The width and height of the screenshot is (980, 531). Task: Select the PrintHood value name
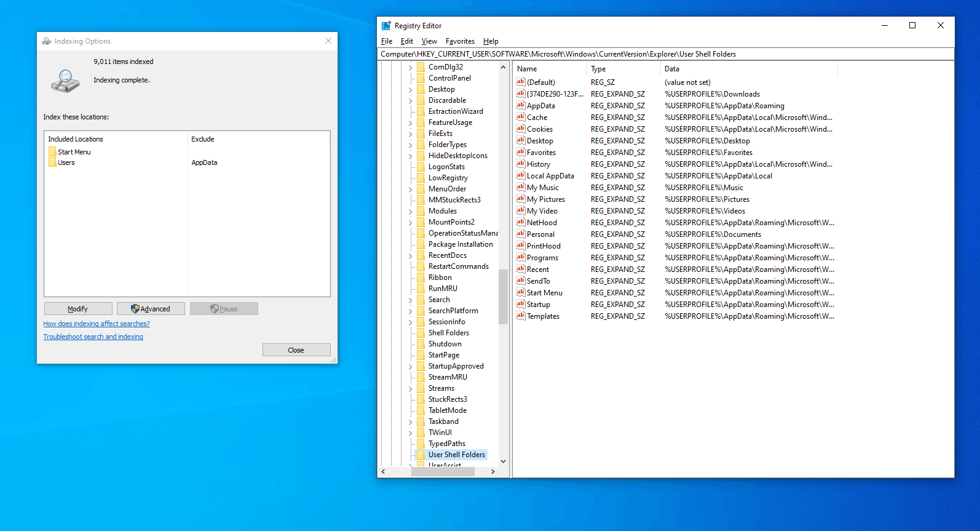coord(543,246)
